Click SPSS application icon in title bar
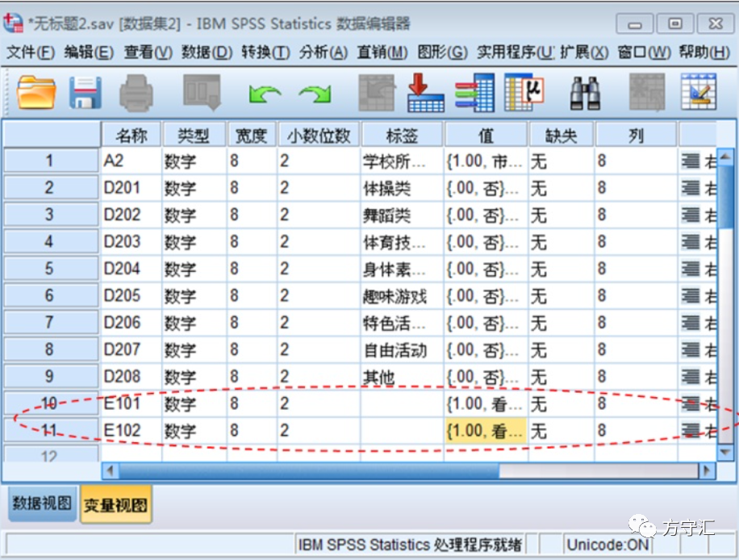 tap(13, 23)
